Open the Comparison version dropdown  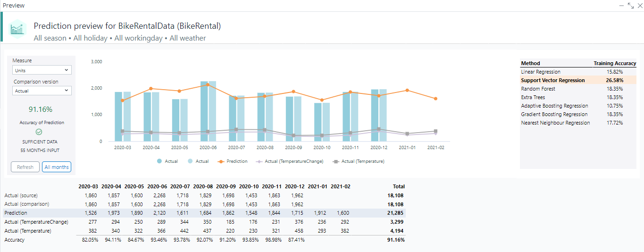(42, 91)
